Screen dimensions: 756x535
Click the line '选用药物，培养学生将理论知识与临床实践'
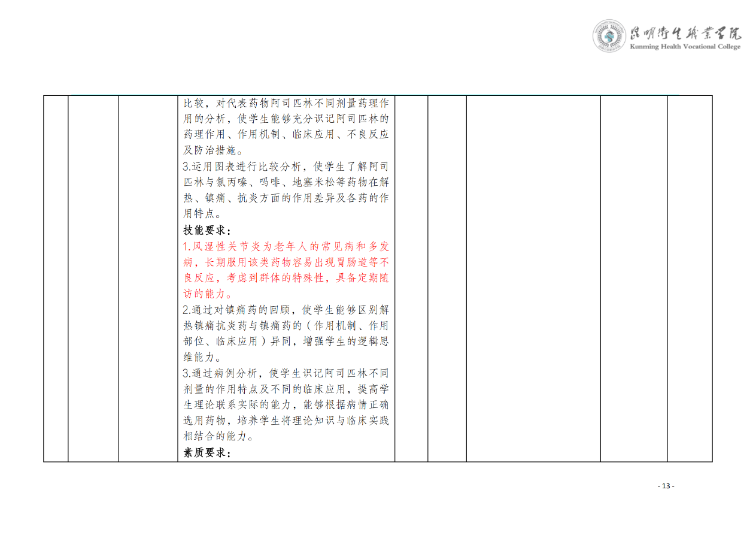pos(286,421)
